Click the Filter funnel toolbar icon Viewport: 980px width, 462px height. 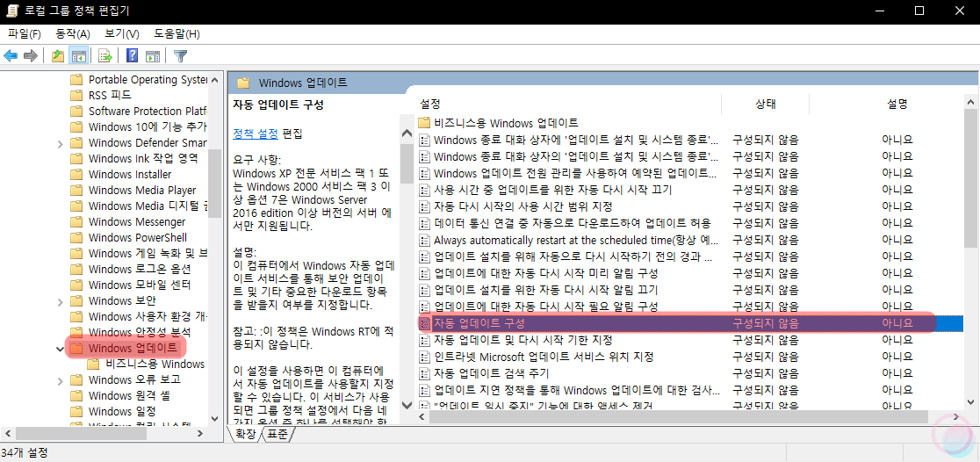point(181,56)
